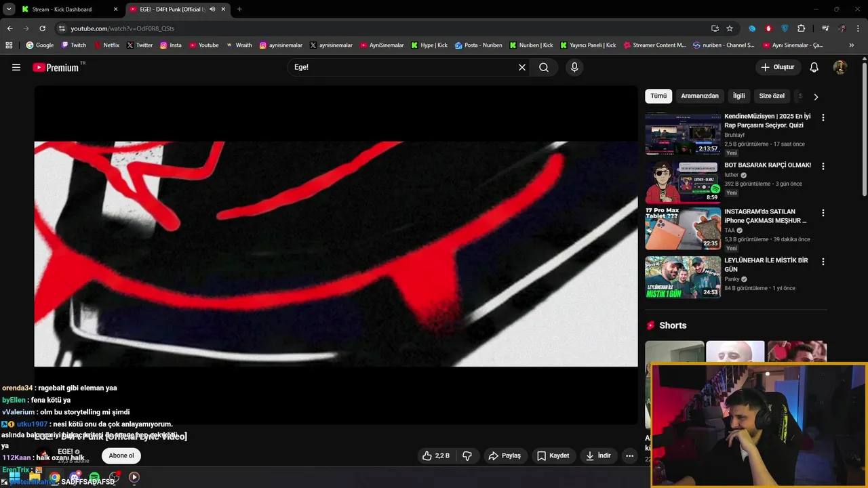Like the video with thumbs up
The height and width of the screenshot is (488, 868).
tap(436, 455)
